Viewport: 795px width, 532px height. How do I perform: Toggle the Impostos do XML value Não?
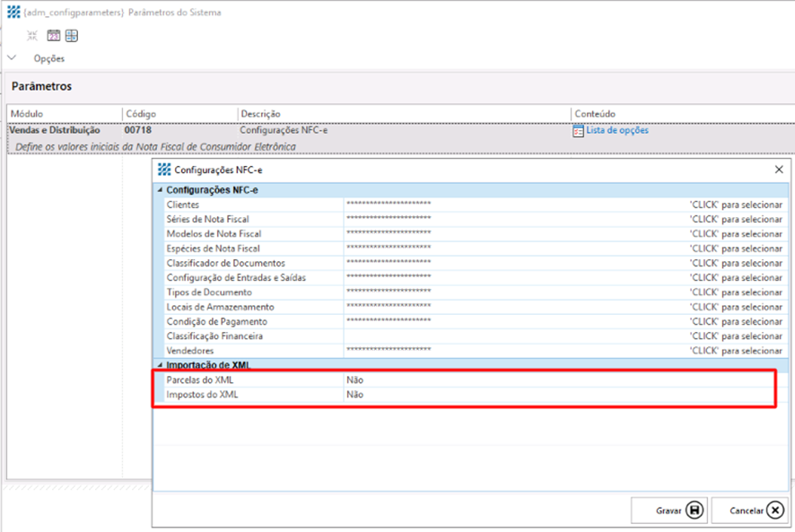(355, 395)
